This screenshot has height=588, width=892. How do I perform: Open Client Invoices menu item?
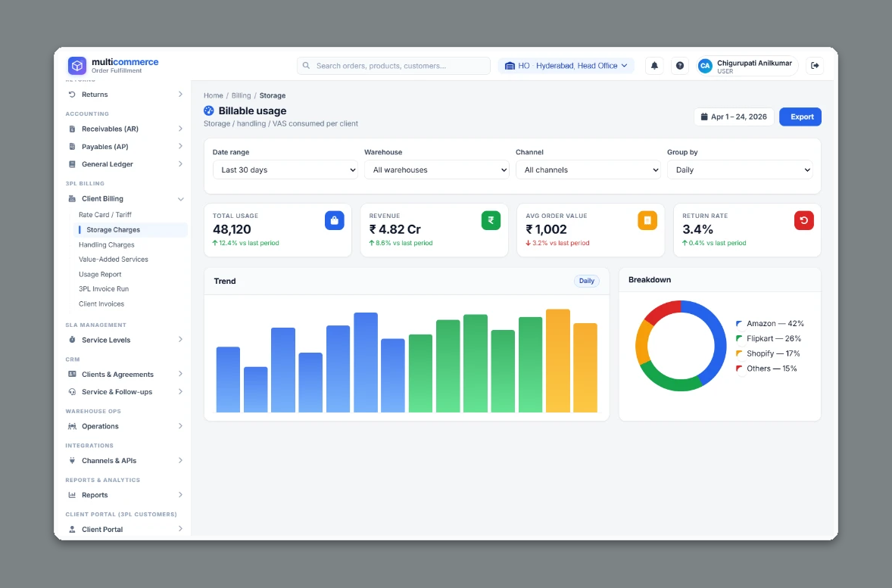click(101, 303)
